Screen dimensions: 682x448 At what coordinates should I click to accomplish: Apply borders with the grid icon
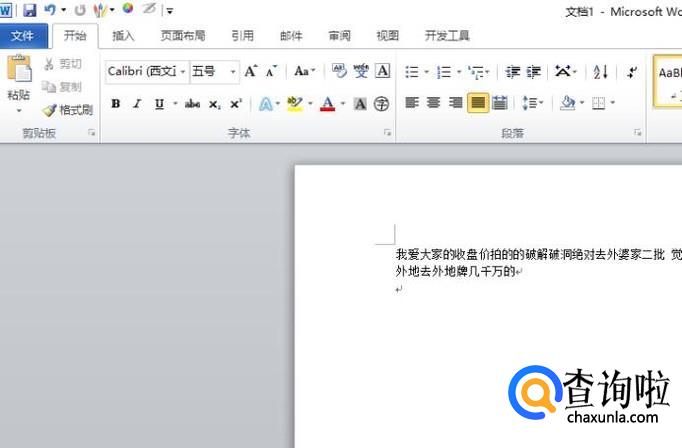click(598, 104)
